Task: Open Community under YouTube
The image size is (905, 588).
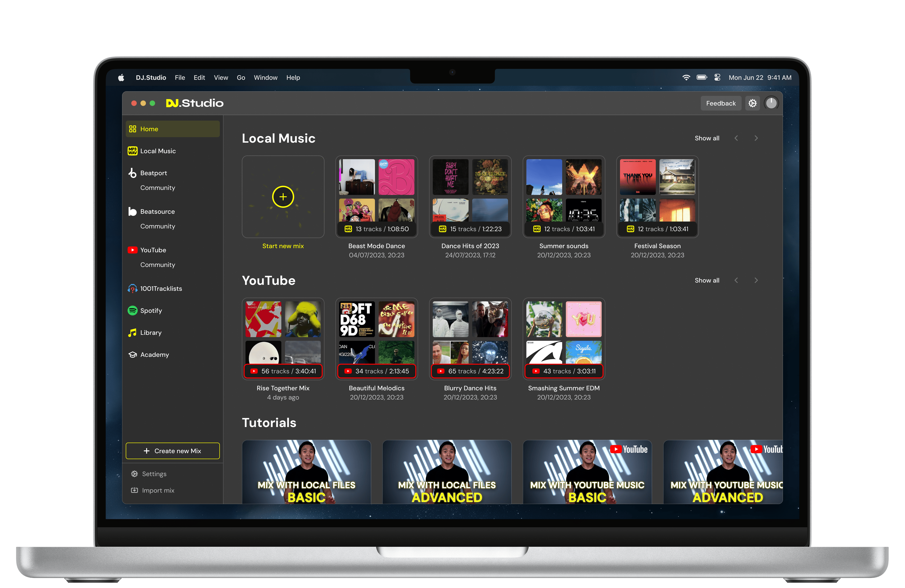Action: (x=158, y=265)
